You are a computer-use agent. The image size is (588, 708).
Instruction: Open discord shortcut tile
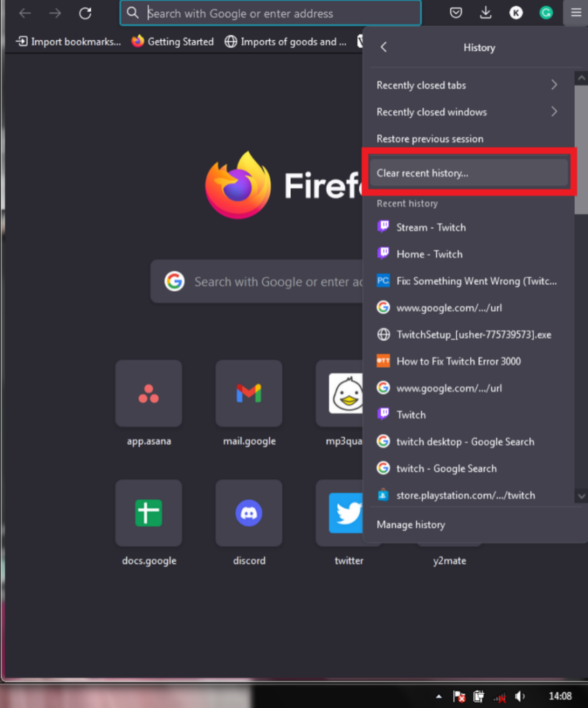pos(249,513)
